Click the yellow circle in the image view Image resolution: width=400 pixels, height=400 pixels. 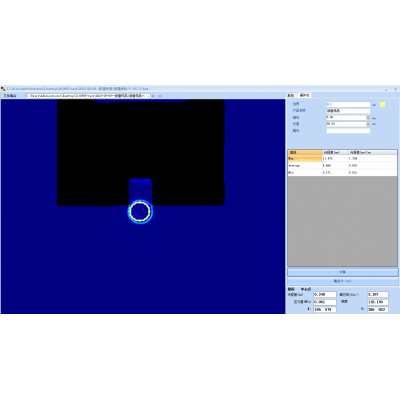pyautogui.click(x=140, y=211)
